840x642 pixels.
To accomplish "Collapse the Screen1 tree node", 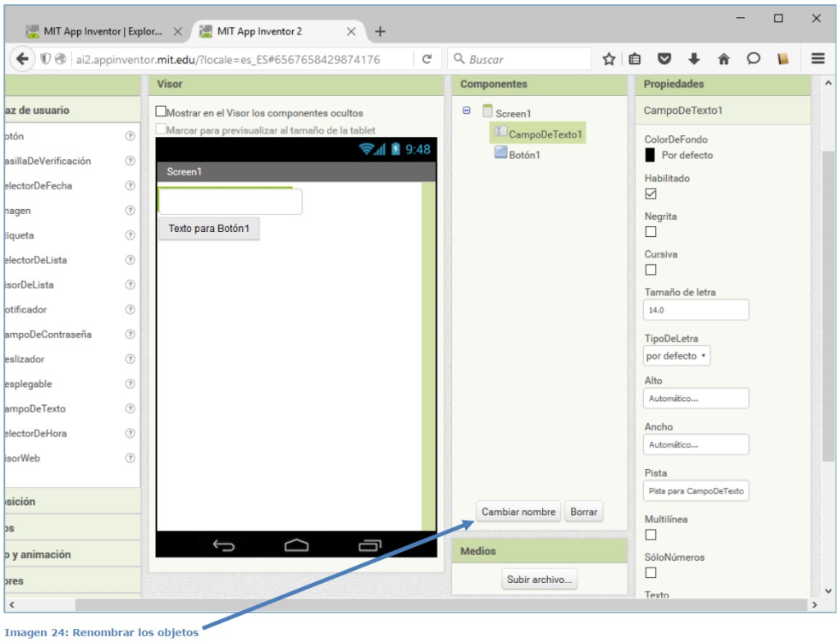I will pyautogui.click(x=467, y=111).
